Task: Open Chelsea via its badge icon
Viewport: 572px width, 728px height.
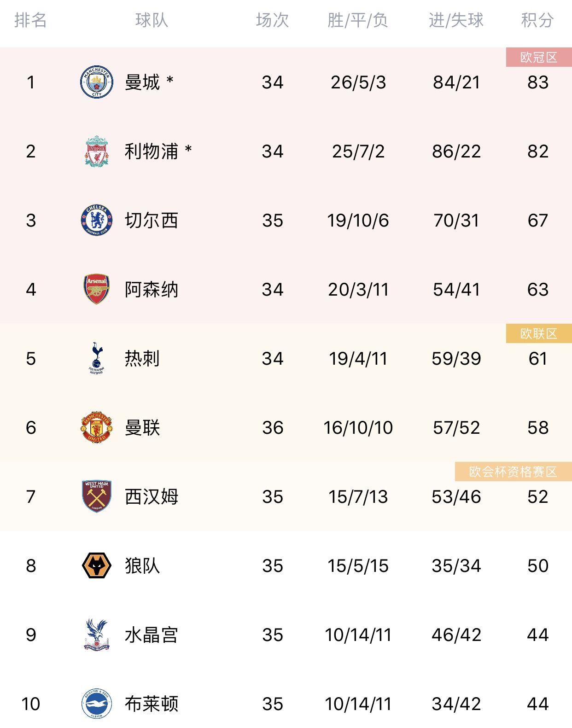Action: (x=97, y=220)
